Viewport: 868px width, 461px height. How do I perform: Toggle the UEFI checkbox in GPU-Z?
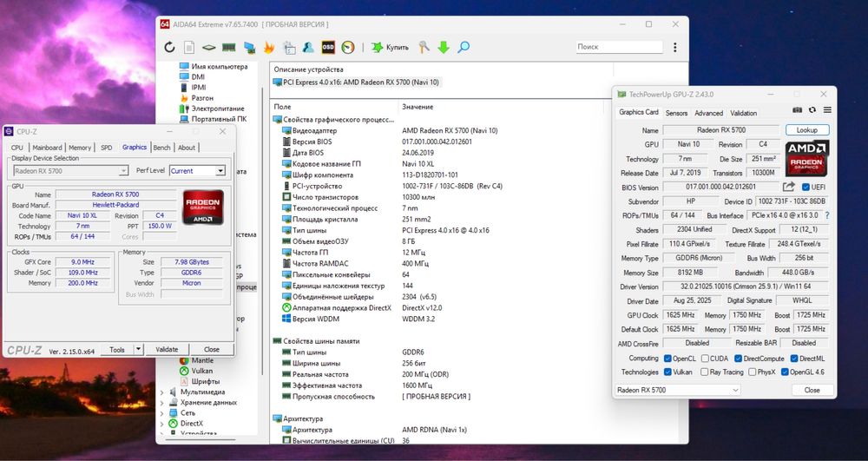coord(806,187)
